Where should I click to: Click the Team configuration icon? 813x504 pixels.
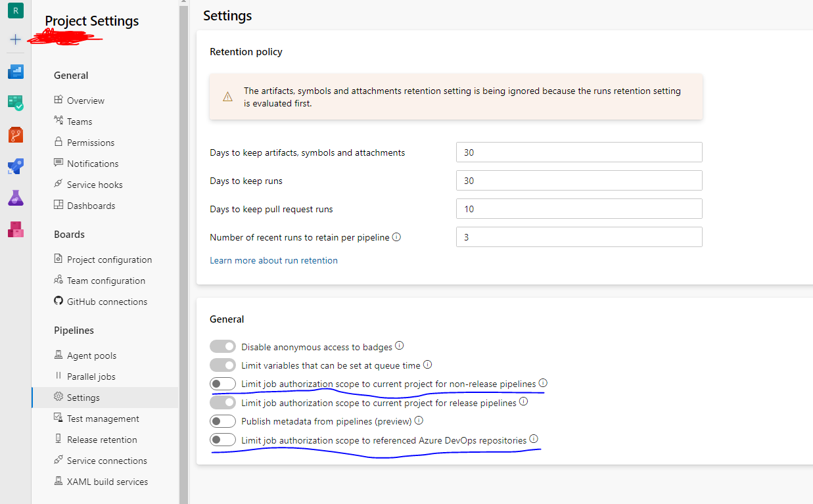pyautogui.click(x=58, y=280)
